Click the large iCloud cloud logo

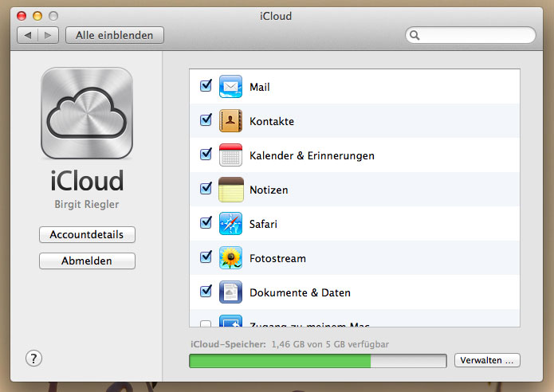(87, 113)
